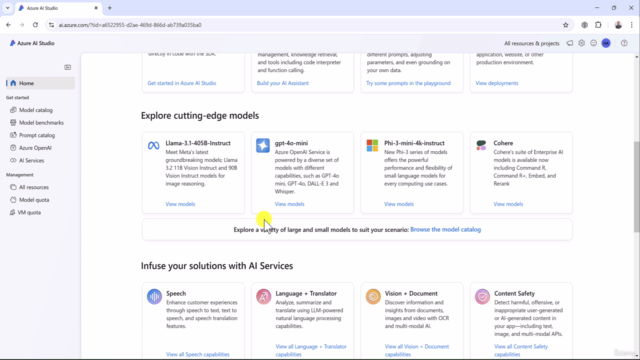640x360 pixels.
Task: Open Model catalog in sidebar
Action: (x=36, y=110)
